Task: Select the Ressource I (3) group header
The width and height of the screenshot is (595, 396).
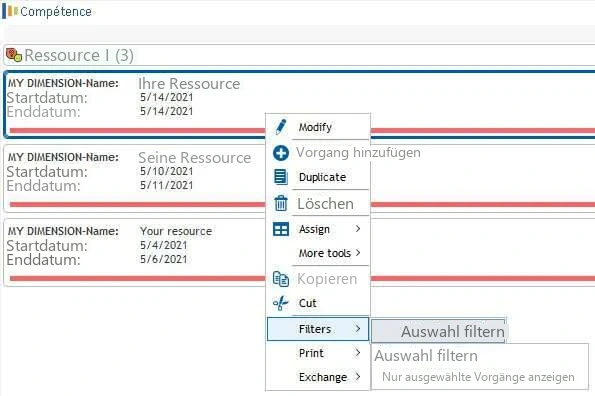Action: pos(300,55)
